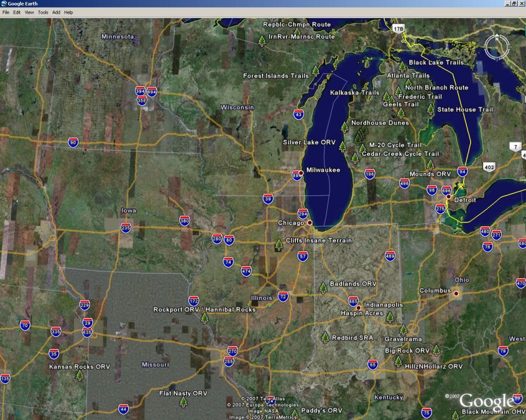This screenshot has width=526, height=420.
Task: Click the Gravelrama tree placemark
Action: click(404, 330)
